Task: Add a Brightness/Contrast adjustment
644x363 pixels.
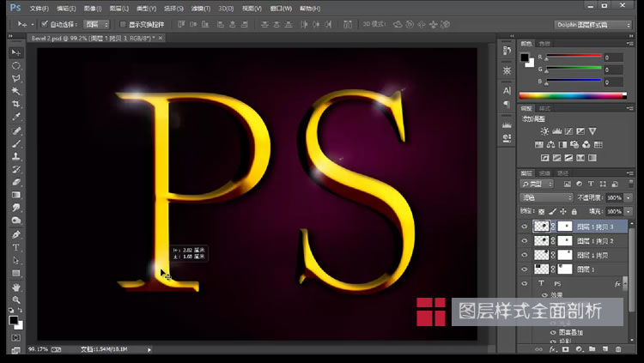Action: [x=544, y=131]
